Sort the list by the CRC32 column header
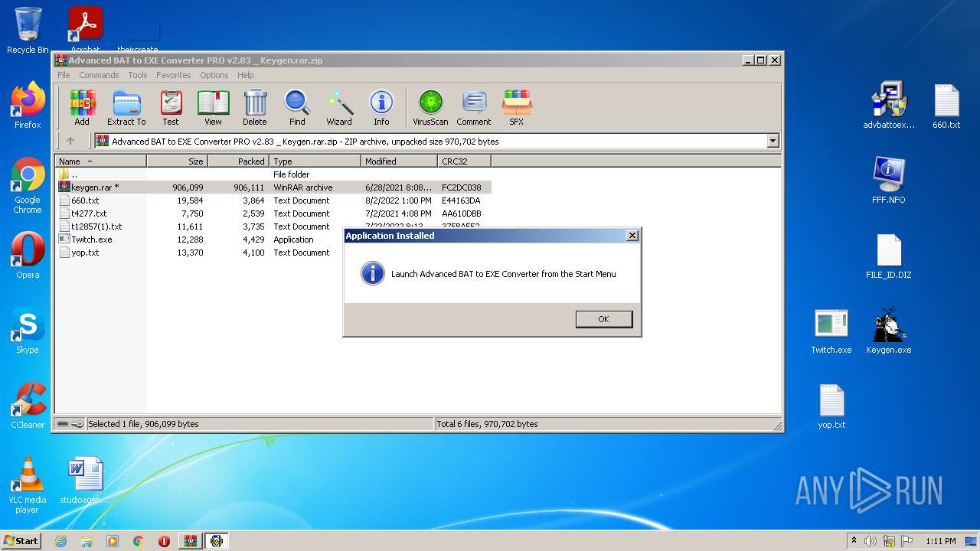Viewport: 980px width, 551px height. [x=464, y=161]
